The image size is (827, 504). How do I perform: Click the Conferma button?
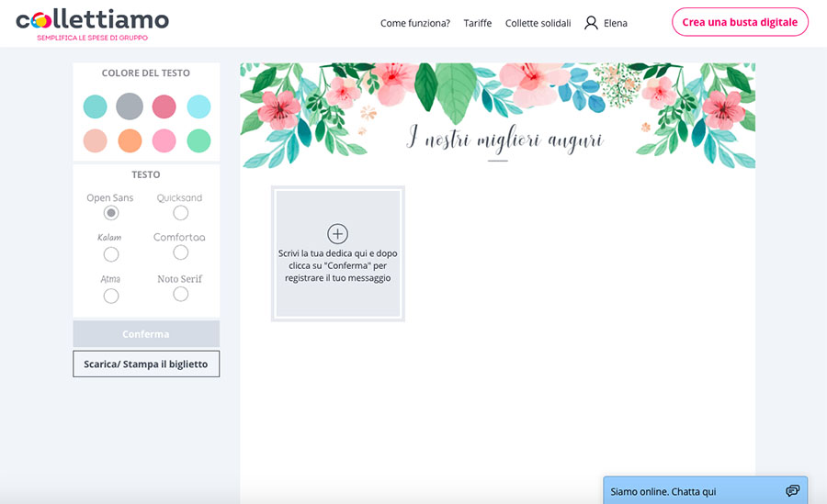click(x=146, y=334)
